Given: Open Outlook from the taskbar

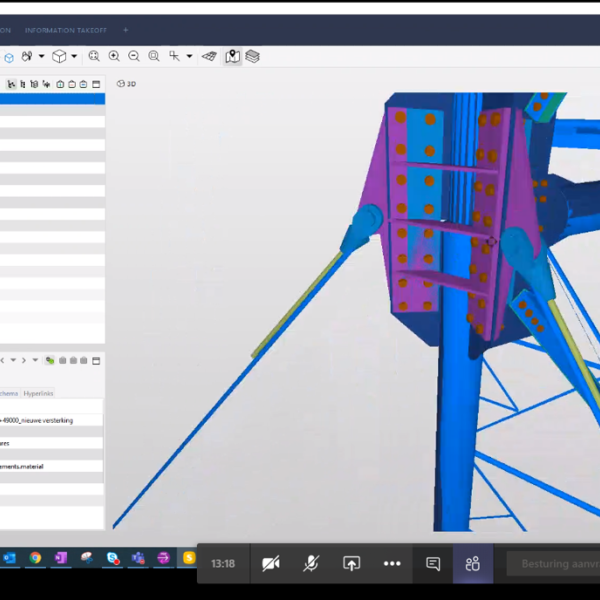Looking at the screenshot, I should [9, 558].
